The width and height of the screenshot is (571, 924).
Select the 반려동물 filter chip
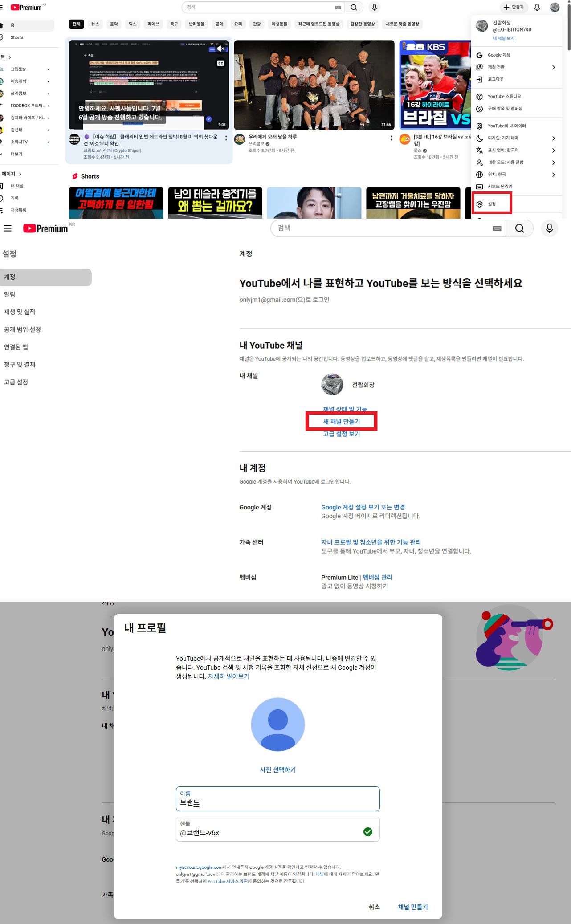coord(196,24)
